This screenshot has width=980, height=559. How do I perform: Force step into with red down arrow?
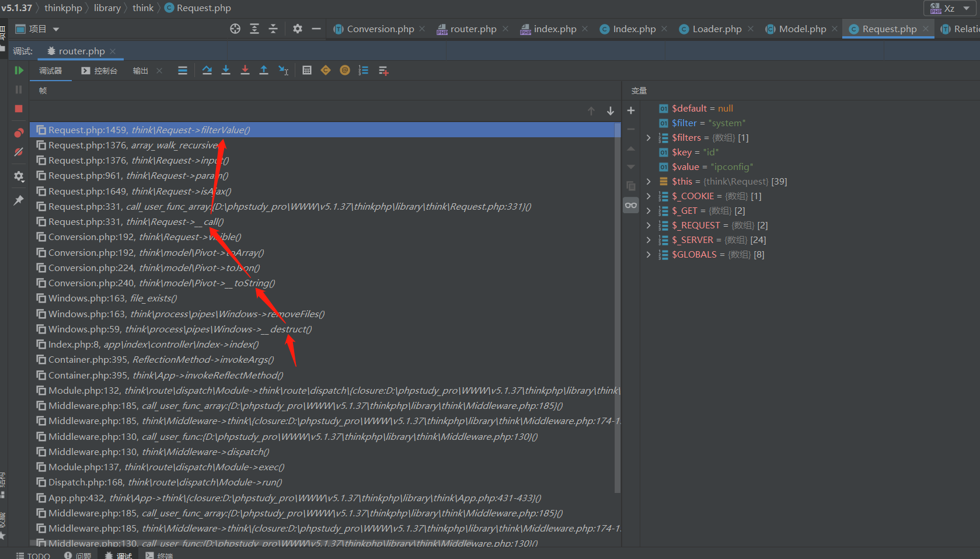245,71
